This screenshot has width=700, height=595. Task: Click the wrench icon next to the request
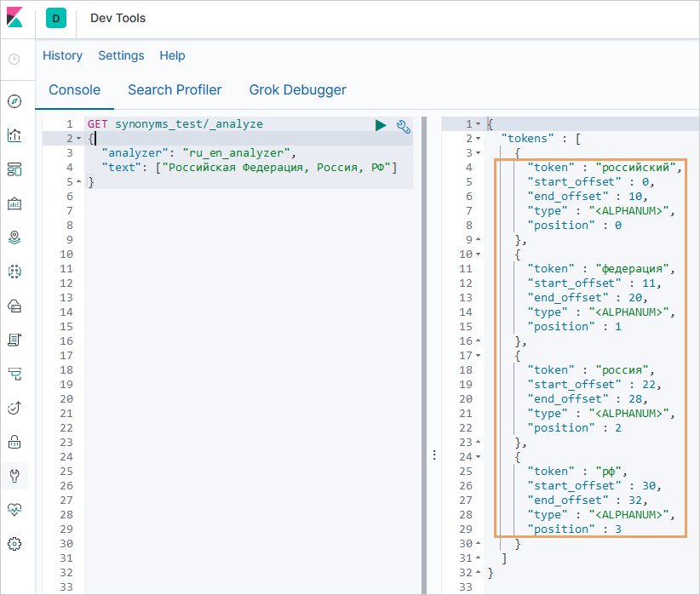click(x=404, y=126)
